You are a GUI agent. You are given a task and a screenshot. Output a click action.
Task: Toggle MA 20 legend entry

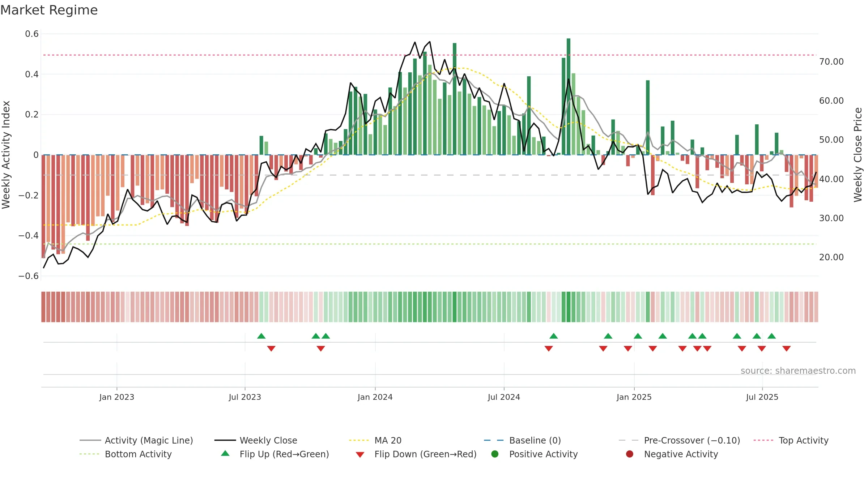coord(375,440)
